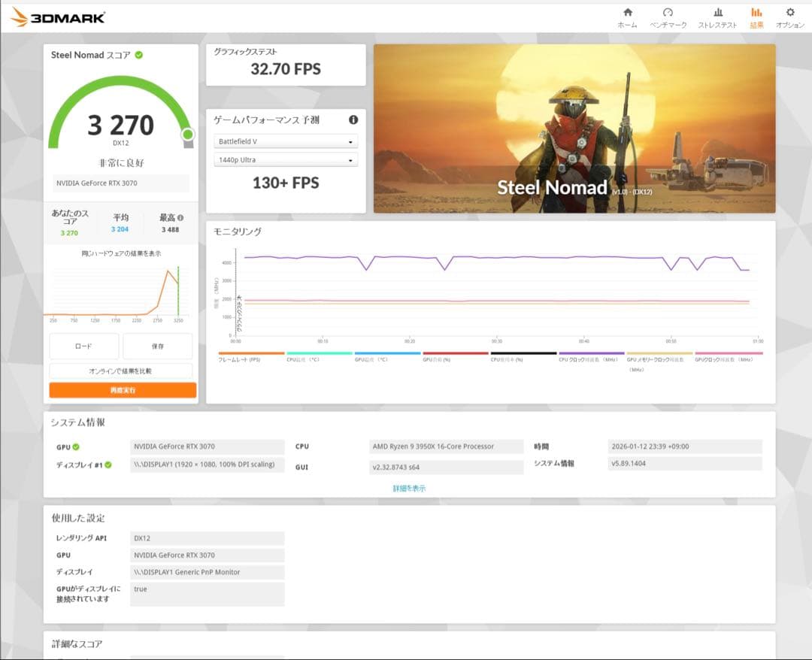Click the DX12 rendering API field
Image resolution: width=812 pixels, height=660 pixels.
(208, 538)
